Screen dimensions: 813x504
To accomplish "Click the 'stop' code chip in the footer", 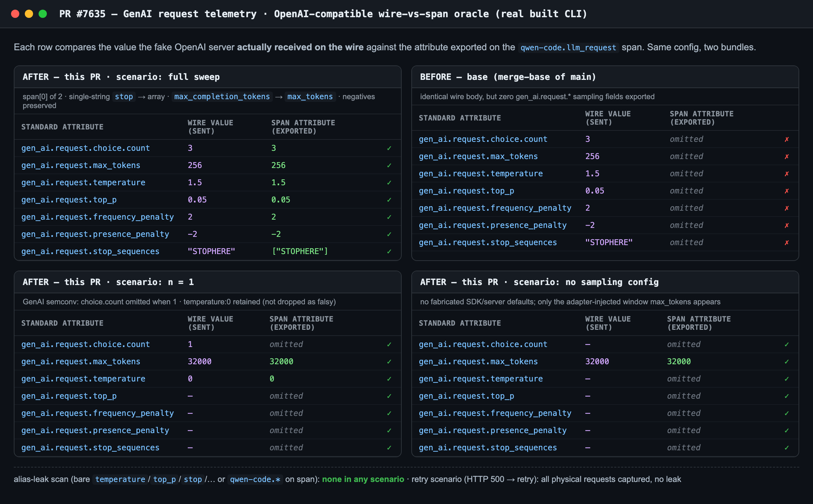I will pos(193,480).
